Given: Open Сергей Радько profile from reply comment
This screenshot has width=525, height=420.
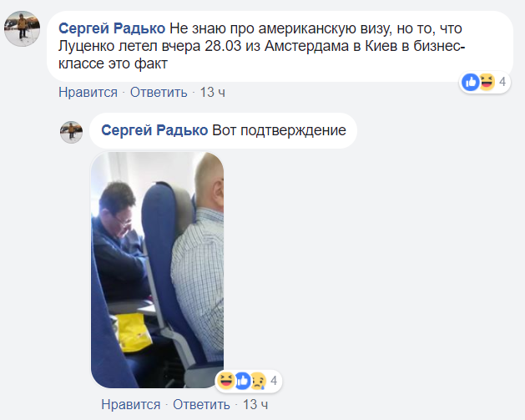Looking at the screenshot, I should tap(154, 130).
